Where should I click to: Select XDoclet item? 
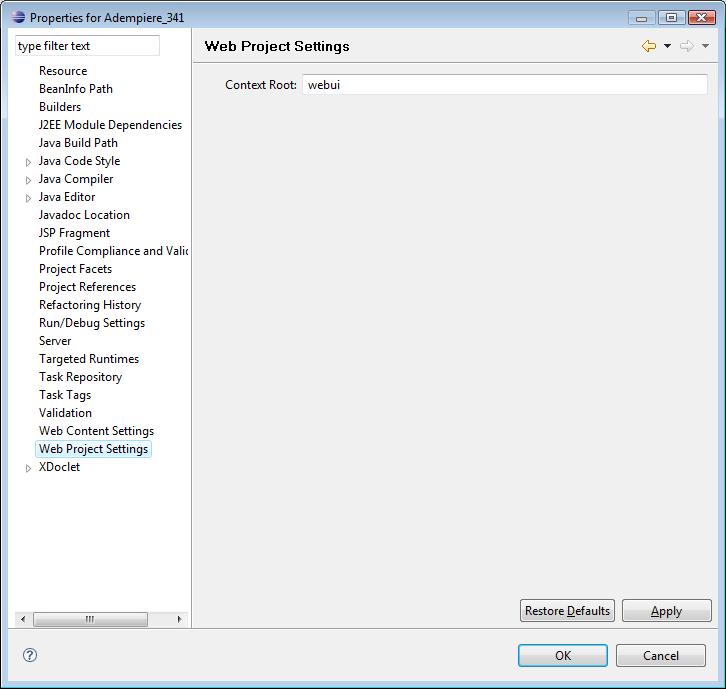pos(59,467)
